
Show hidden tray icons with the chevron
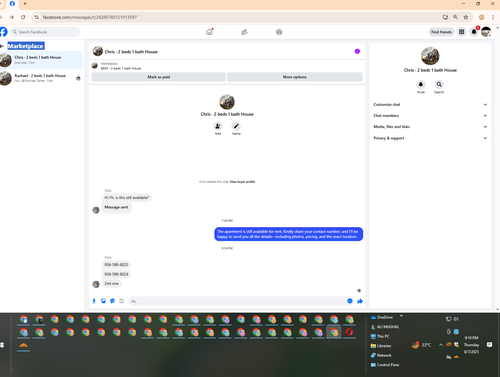441,345
